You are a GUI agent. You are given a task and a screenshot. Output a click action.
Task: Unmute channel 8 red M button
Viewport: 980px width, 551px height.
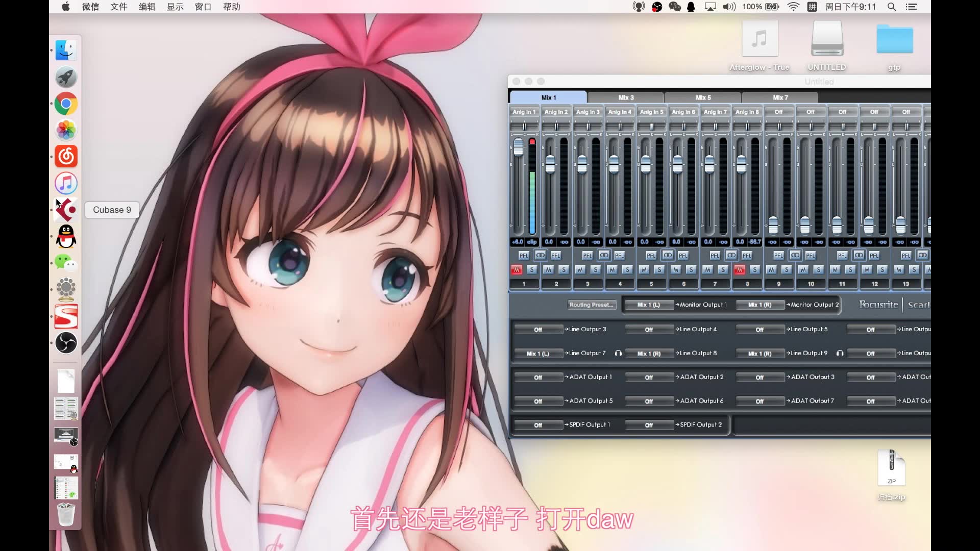click(740, 269)
